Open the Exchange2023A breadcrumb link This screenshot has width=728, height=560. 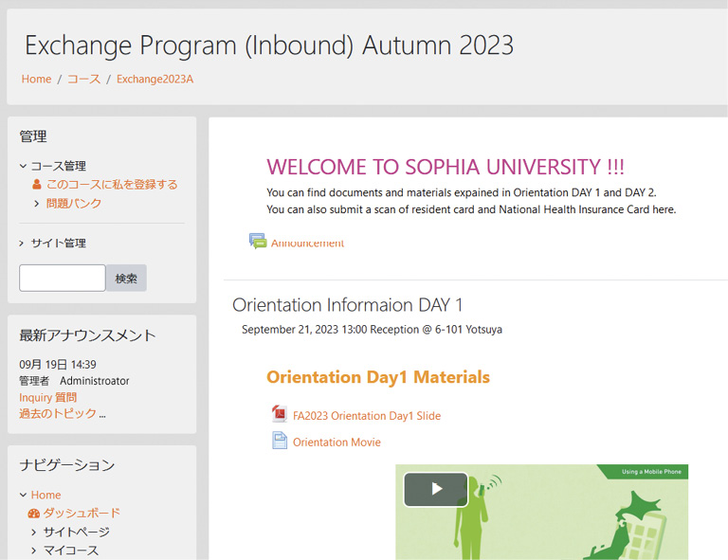(x=155, y=80)
